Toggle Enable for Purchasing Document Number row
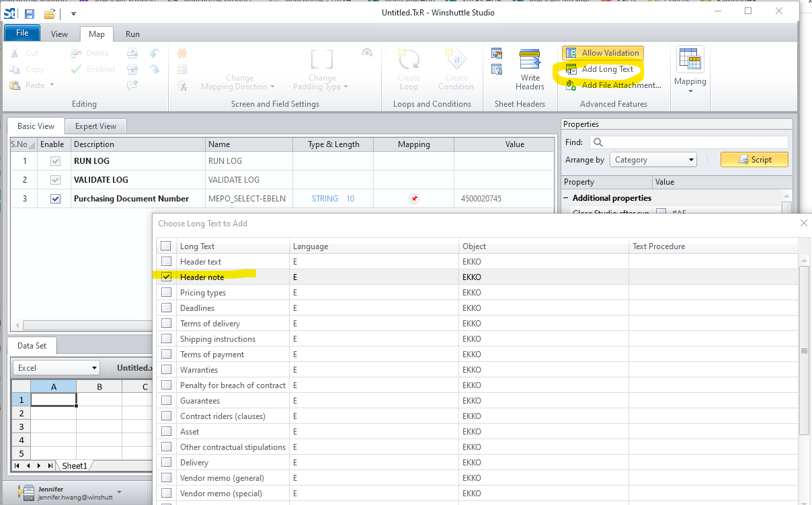Viewport: 812px width, 505px height. tap(54, 198)
